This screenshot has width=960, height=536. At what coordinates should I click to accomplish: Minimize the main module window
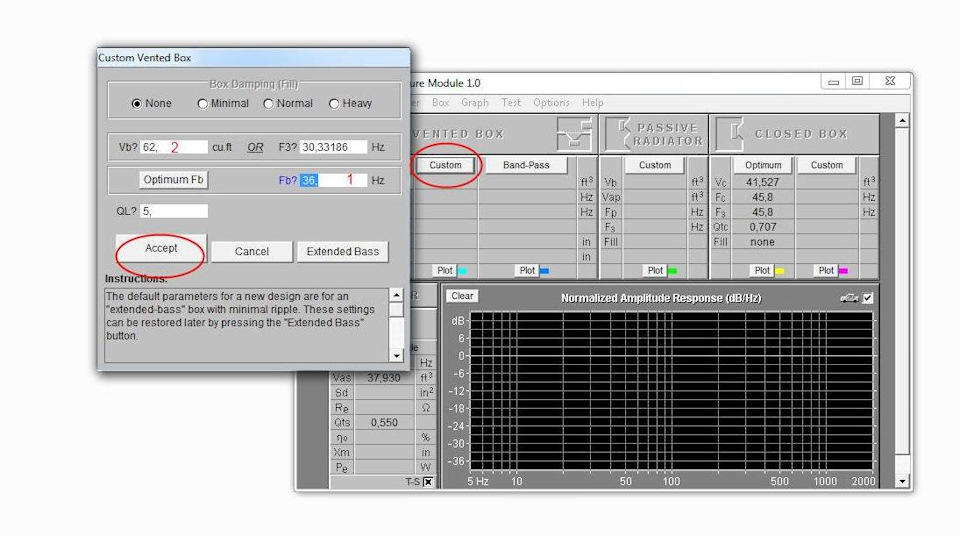[833, 81]
